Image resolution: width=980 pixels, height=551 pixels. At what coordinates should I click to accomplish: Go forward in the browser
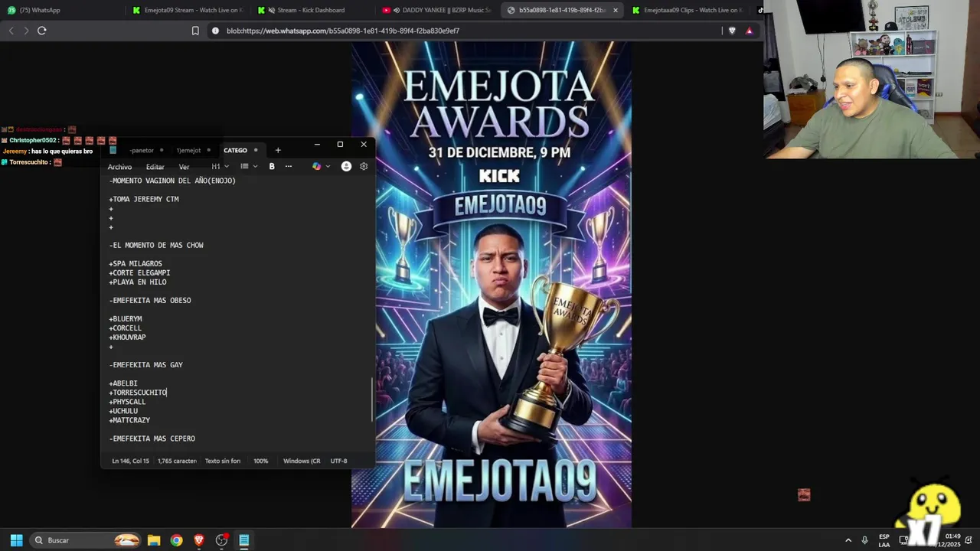coord(26,31)
